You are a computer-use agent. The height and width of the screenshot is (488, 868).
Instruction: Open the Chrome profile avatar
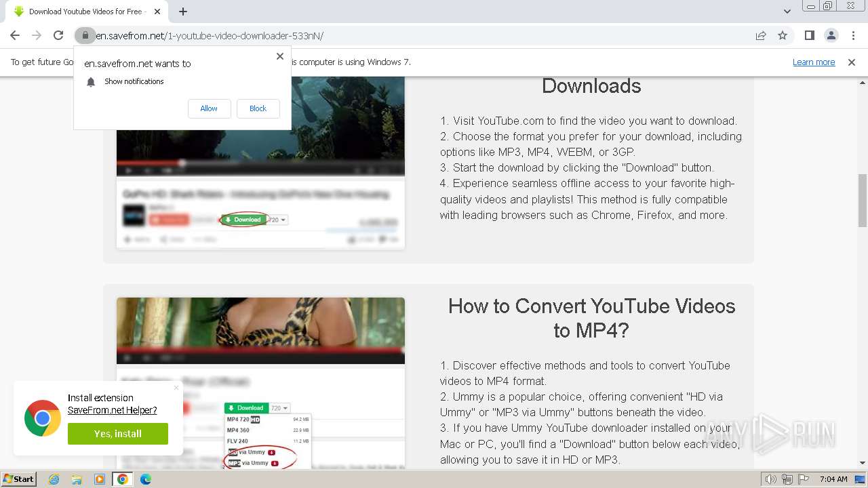(x=831, y=35)
